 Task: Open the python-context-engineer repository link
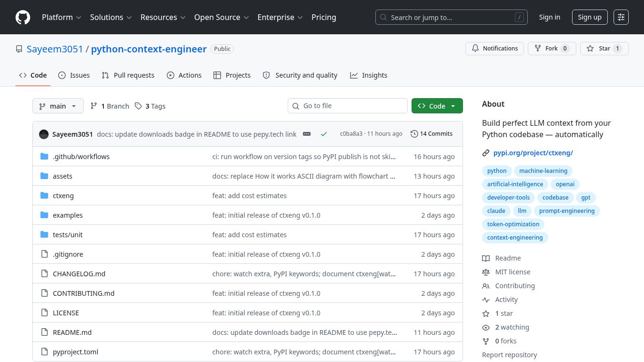149,49
